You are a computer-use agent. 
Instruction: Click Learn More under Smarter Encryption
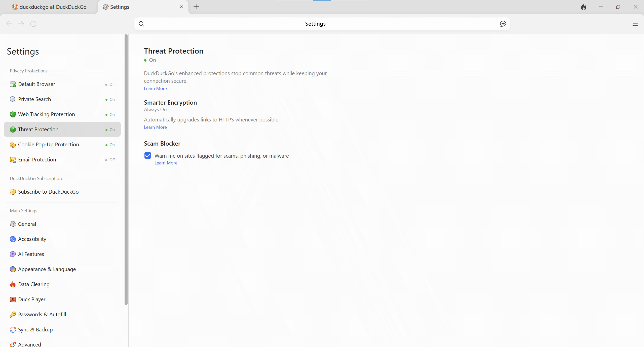155,127
